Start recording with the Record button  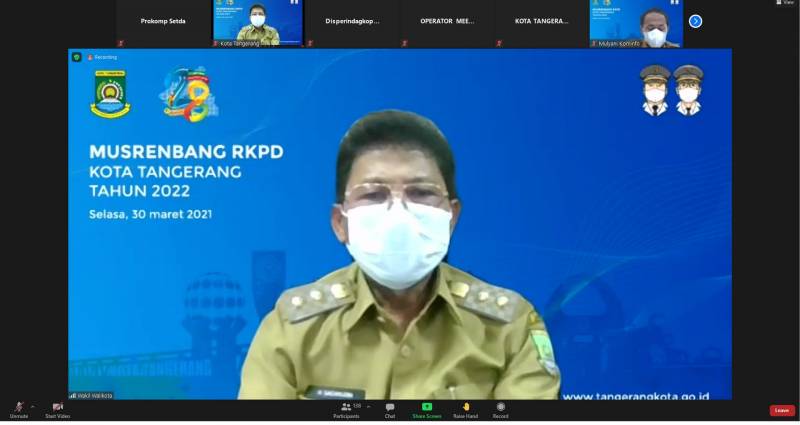click(x=500, y=409)
